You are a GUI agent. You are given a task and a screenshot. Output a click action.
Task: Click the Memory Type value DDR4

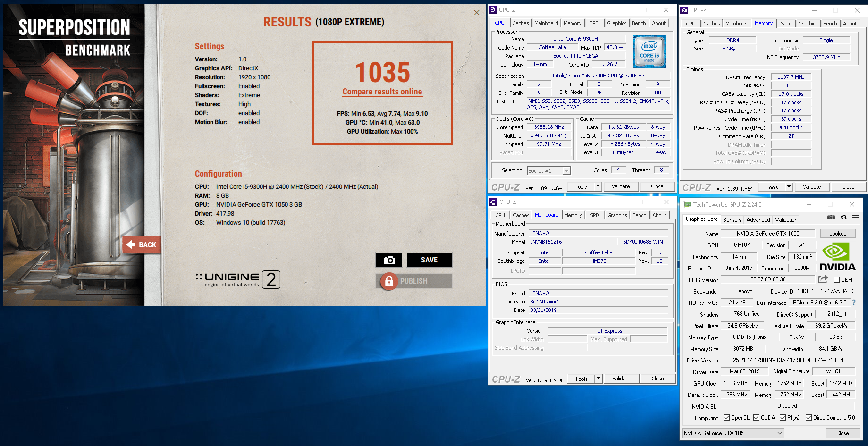[733, 41]
